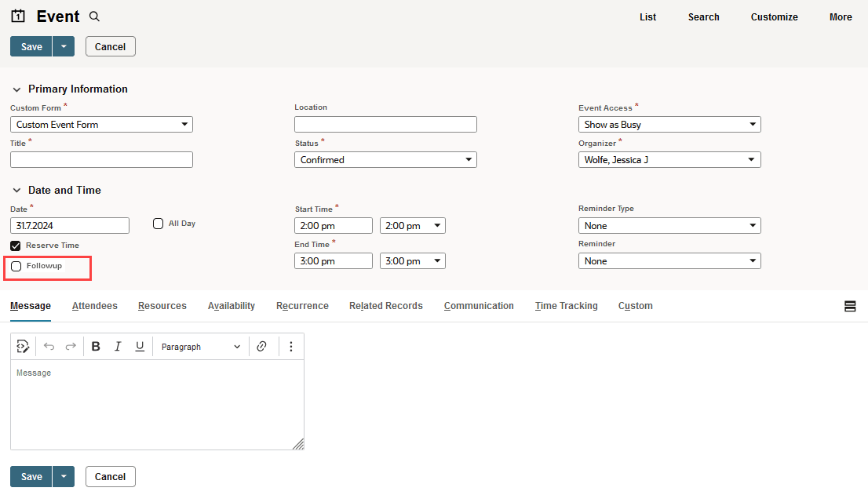The width and height of the screenshot is (868, 495).
Task: Switch to the Related Records tab
Action: (386, 306)
